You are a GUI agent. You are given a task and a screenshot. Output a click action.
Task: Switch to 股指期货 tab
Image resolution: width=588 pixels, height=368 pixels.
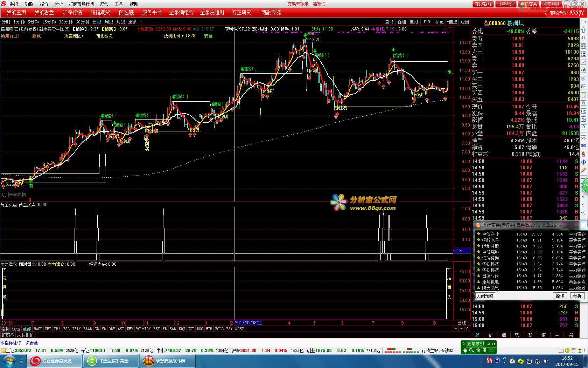coord(100,13)
